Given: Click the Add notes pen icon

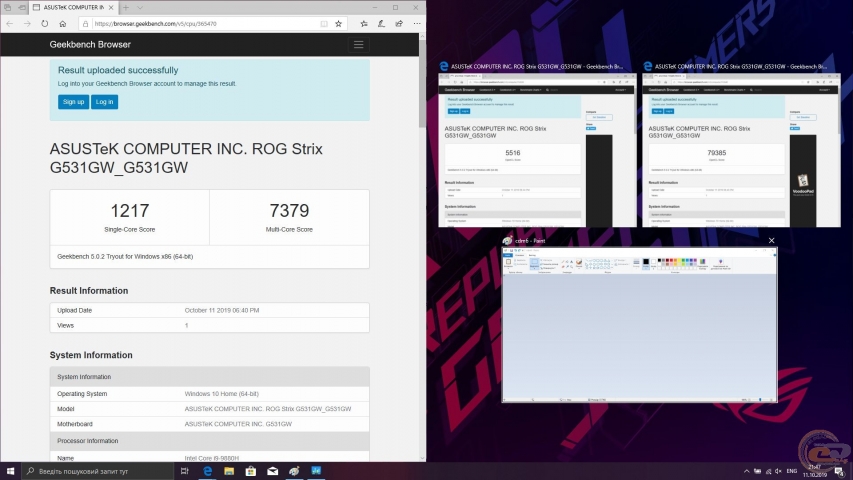Looking at the screenshot, I should (381, 24).
